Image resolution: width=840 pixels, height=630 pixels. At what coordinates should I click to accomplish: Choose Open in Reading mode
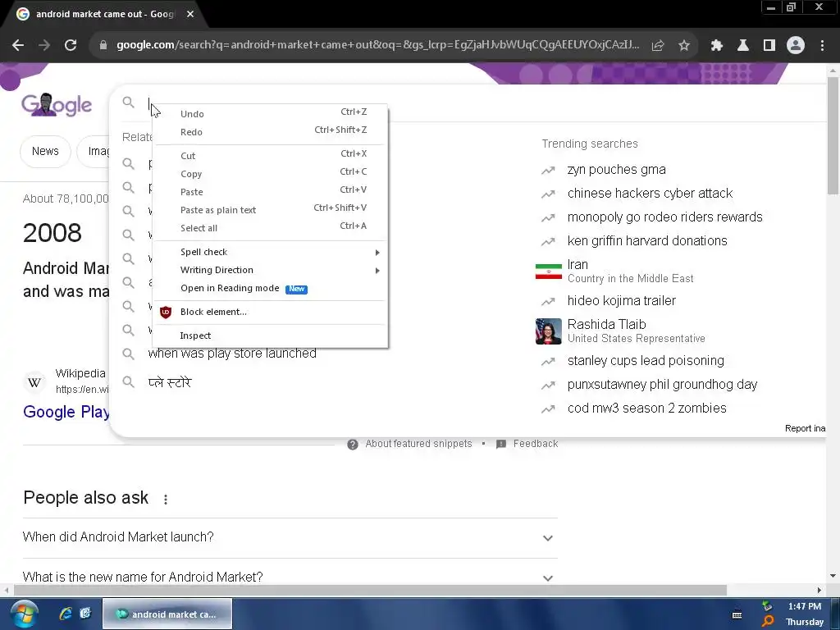click(x=271, y=288)
